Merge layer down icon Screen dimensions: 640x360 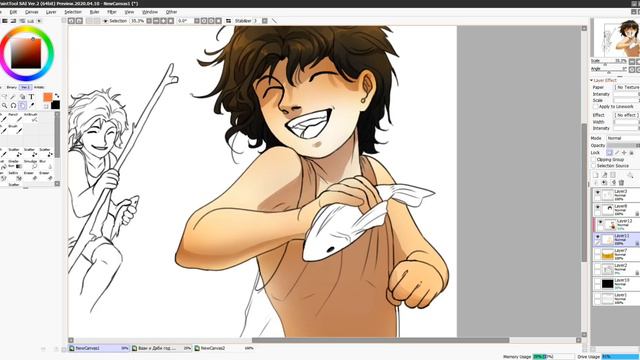tap(604, 183)
